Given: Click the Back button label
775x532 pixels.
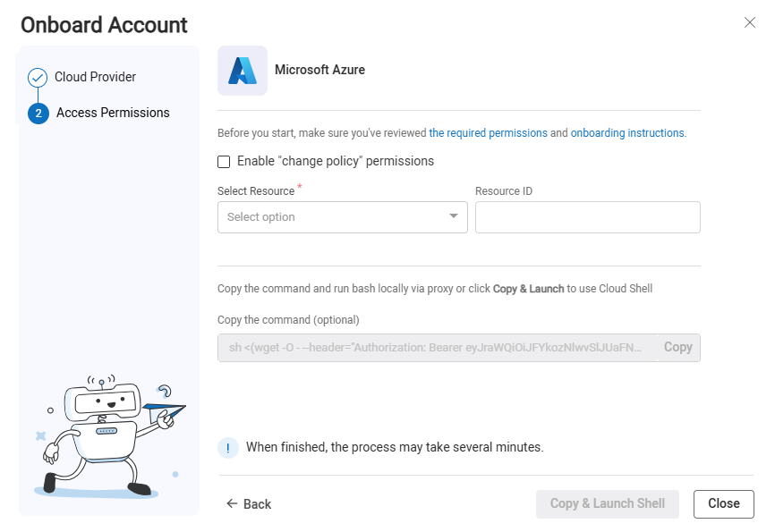Looking at the screenshot, I should tap(257, 504).
